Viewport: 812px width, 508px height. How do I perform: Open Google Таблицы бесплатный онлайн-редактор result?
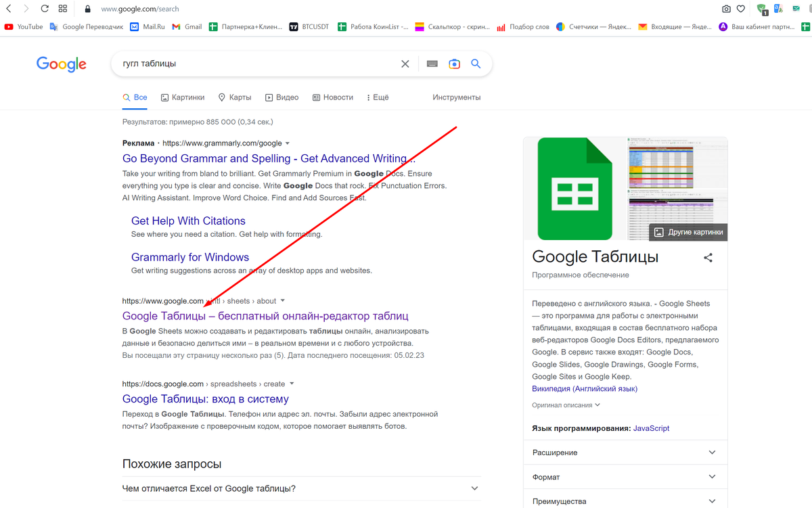tap(265, 316)
